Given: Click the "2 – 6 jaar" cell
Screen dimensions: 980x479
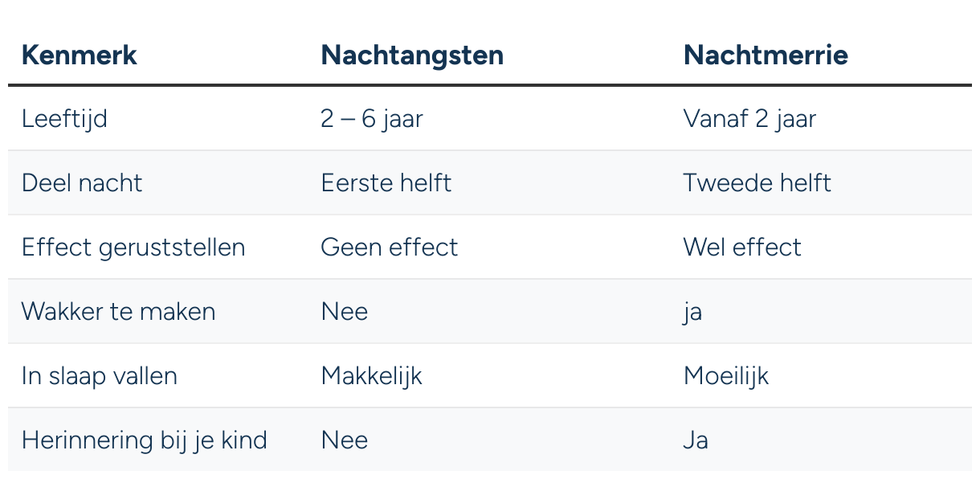Looking at the screenshot, I should pyautogui.click(x=372, y=119).
